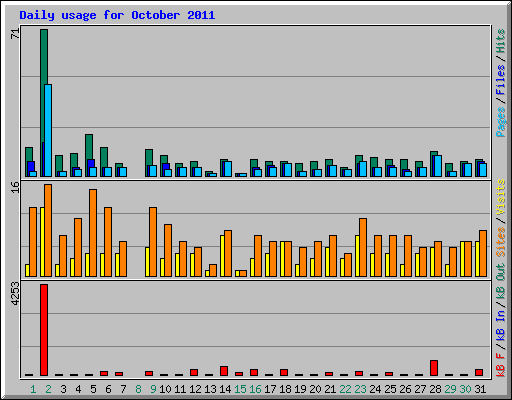Select the cyan Pages bar for day 2
The image size is (512, 400).
point(48,130)
